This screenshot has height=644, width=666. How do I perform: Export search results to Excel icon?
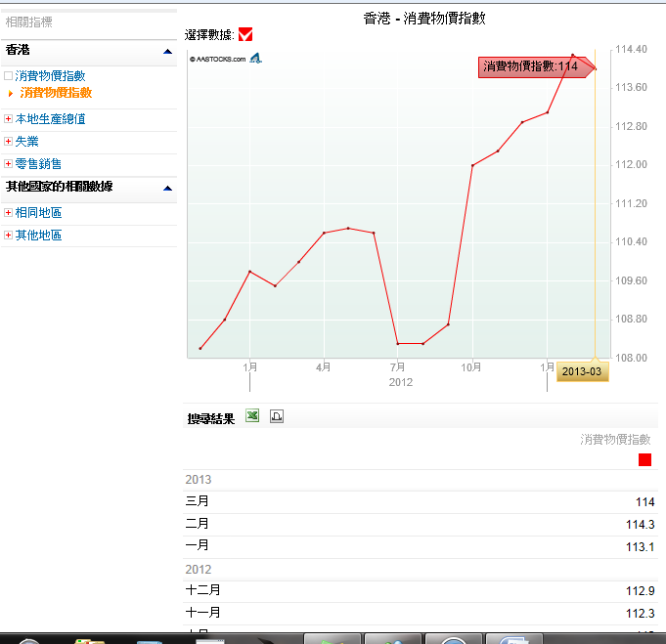click(x=252, y=416)
